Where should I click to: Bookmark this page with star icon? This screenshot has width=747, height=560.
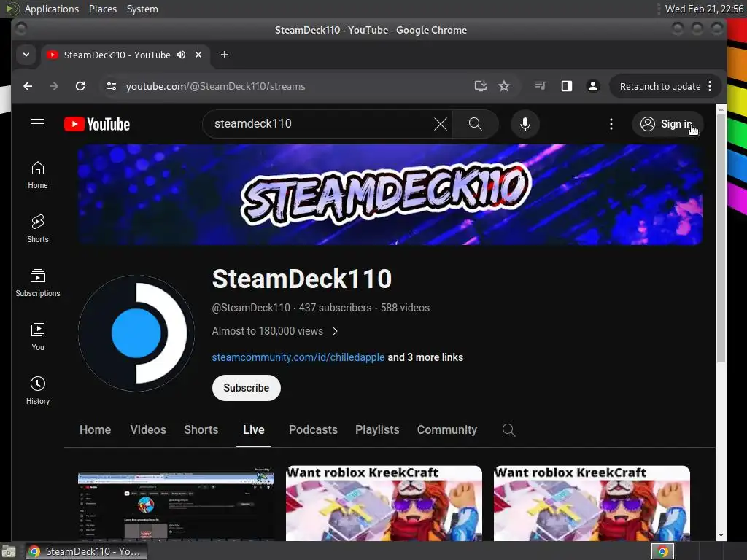pos(504,86)
